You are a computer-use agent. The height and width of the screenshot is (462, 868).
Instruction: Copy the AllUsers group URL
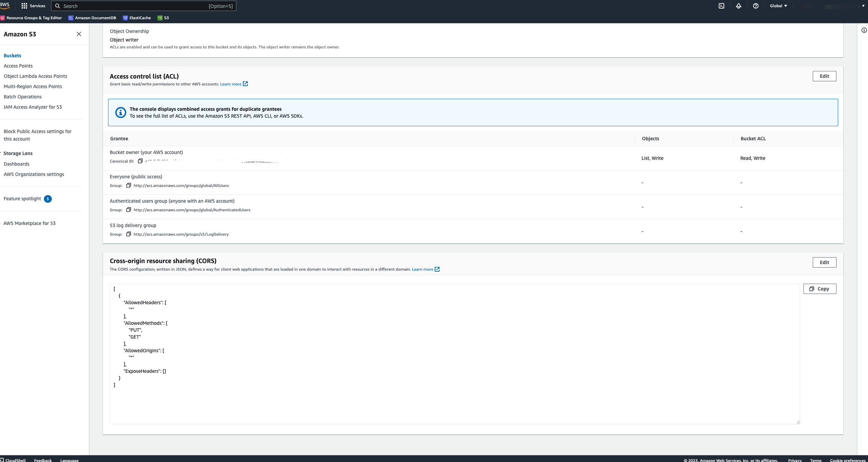129,186
